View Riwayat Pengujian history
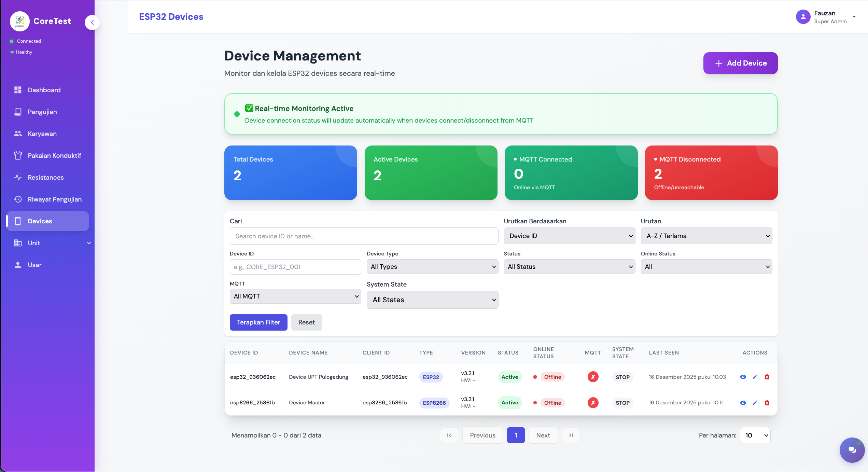This screenshot has height=472, width=868. point(55,199)
